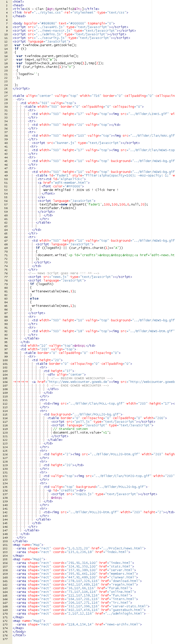Click the clanwar.html area line
This screenshot has height=644, width=175.
(77, 578)
